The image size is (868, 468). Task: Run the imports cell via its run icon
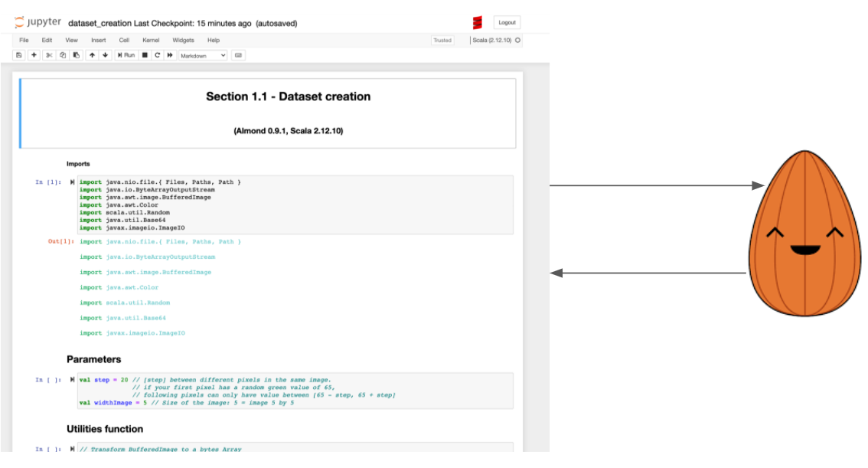click(72, 182)
